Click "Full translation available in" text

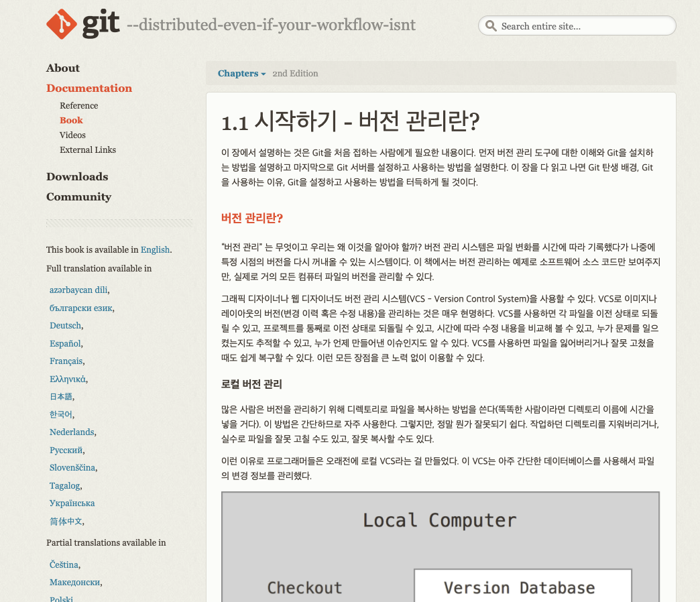click(99, 268)
